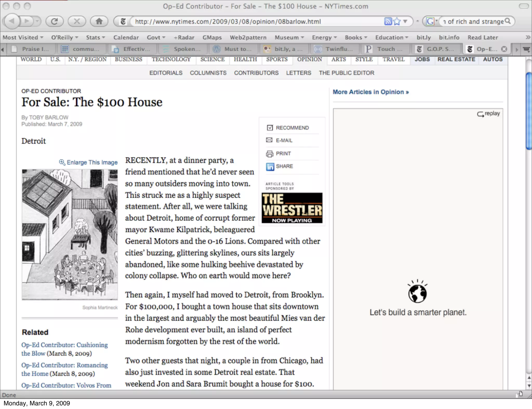Viewport: 532px width, 409px height.
Task: Close the Op-Ed tab
Action: (x=504, y=49)
